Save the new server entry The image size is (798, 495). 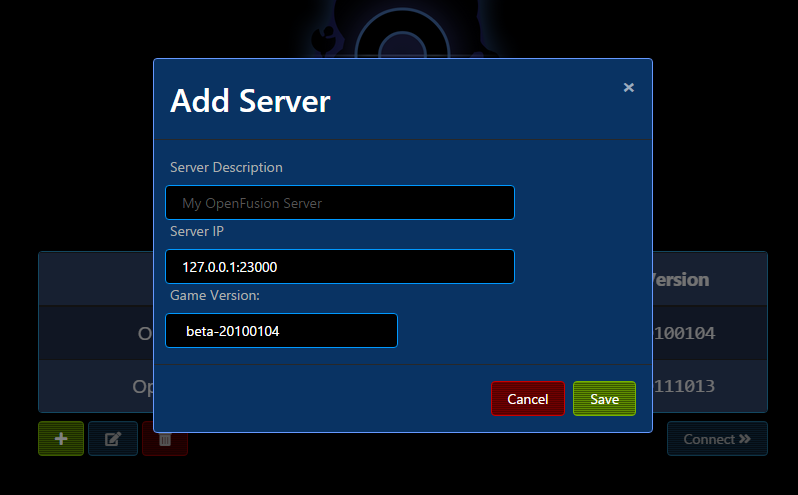click(x=604, y=398)
